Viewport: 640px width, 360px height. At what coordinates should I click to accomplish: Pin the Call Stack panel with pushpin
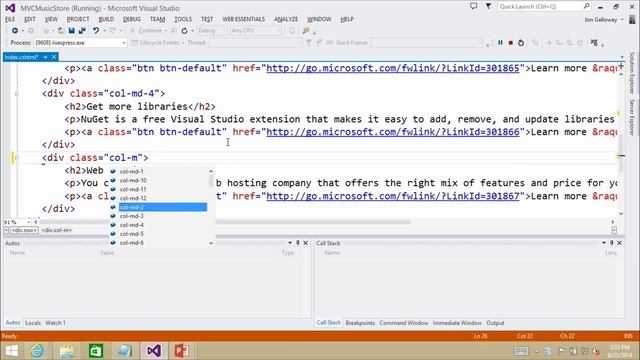[611, 243]
